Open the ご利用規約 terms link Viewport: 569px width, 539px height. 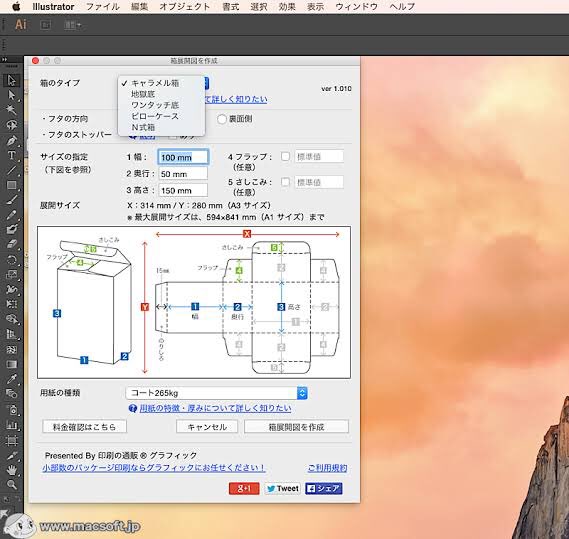[x=327, y=468]
